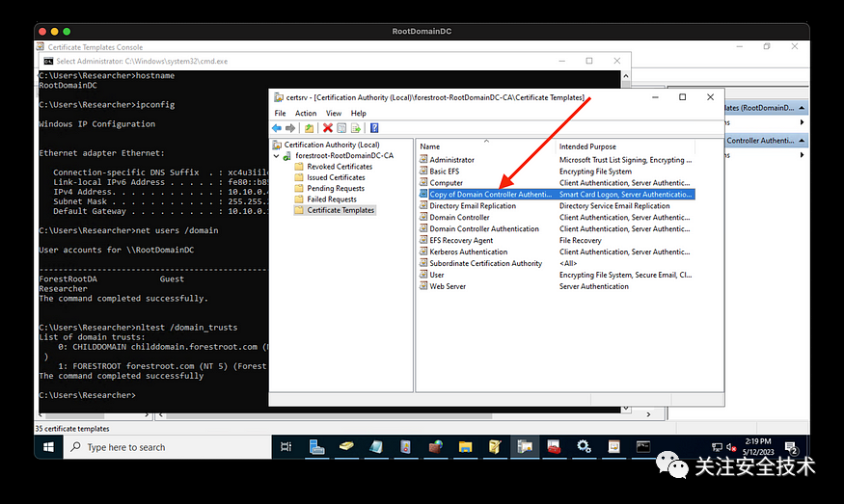The image size is (844, 504).
Task: Click the Properties icon in certsrv toolbar
Action: coord(341,127)
